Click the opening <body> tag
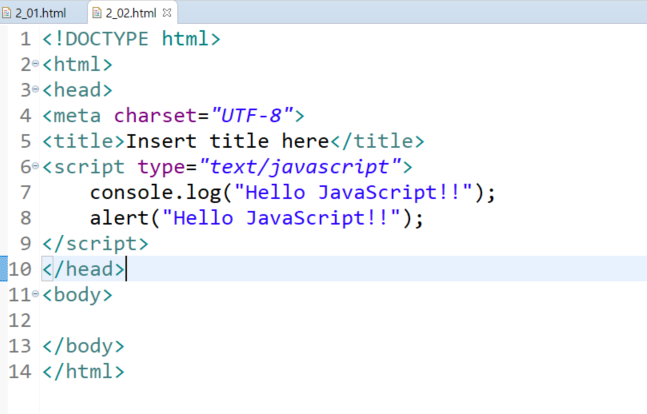This screenshot has height=414, width=647. (77, 295)
